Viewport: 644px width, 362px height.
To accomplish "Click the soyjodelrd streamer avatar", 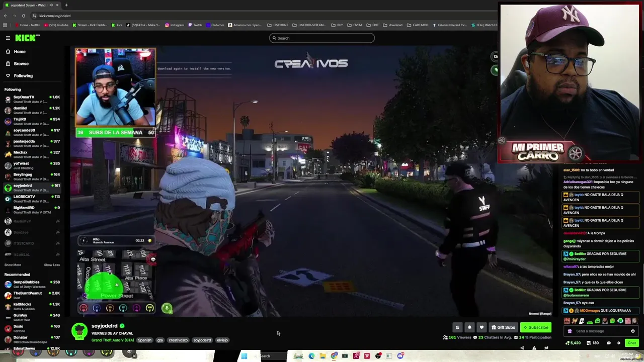I will (x=79, y=331).
